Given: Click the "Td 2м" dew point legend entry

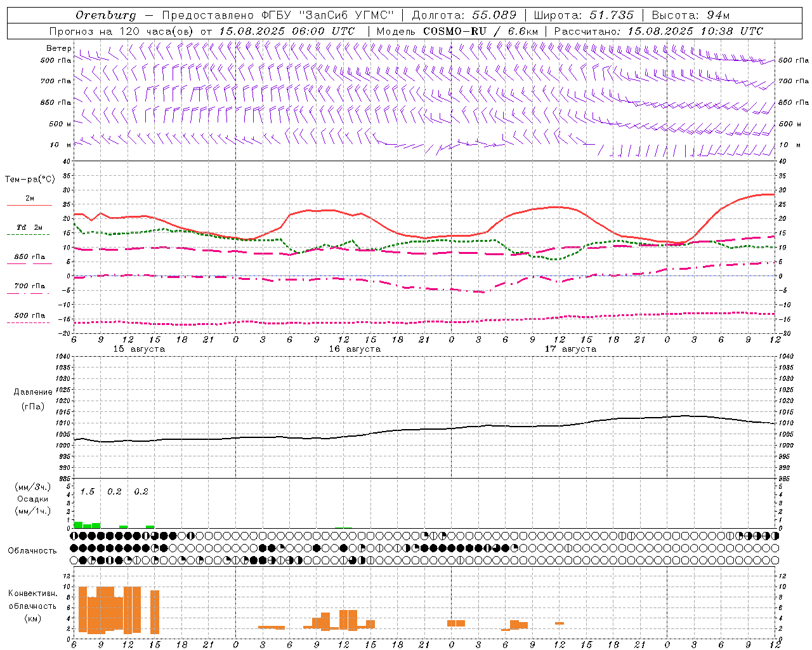Looking at the screenshot, I should pyautogui.click(x=30, y=227).
